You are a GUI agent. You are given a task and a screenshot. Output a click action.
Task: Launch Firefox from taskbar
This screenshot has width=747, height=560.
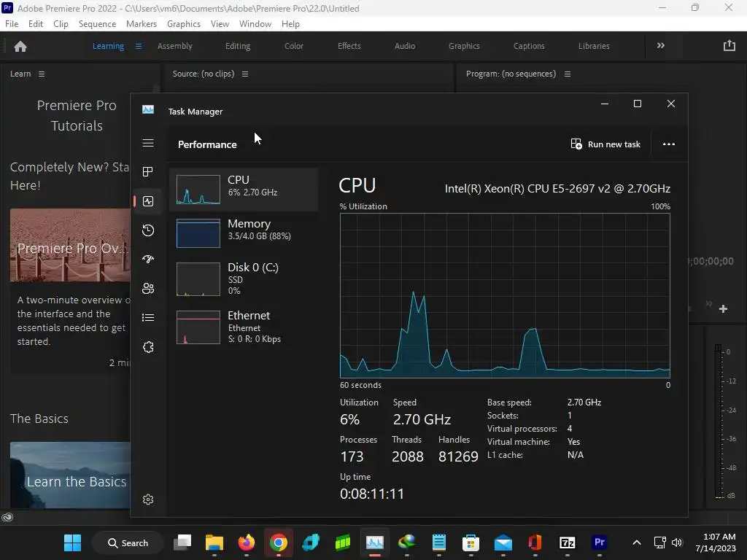tap(247, 542)
